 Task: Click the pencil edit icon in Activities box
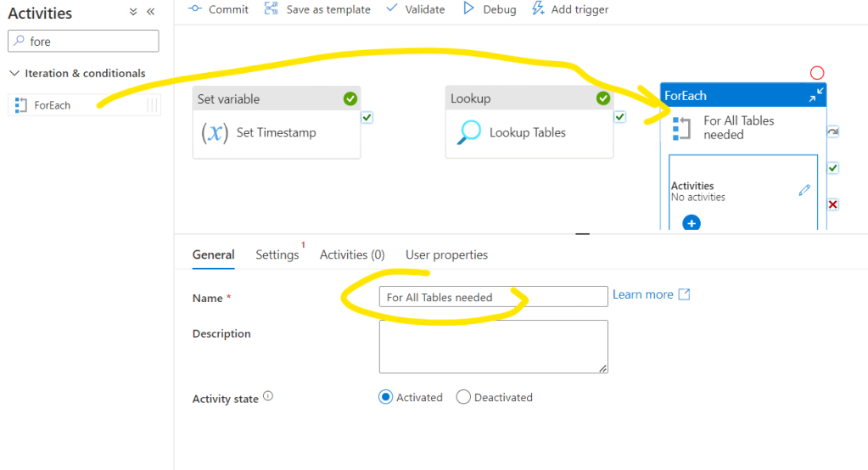tap(804, 191)
